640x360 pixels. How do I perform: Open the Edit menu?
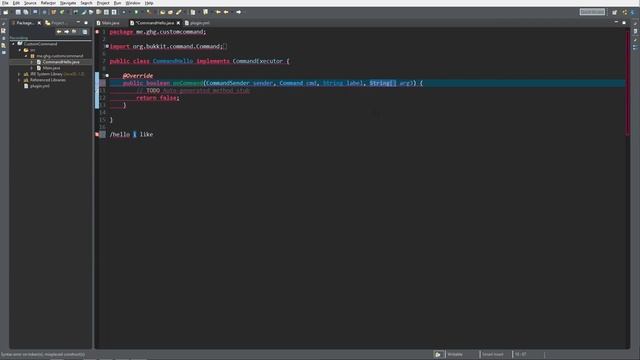(16, 3)
